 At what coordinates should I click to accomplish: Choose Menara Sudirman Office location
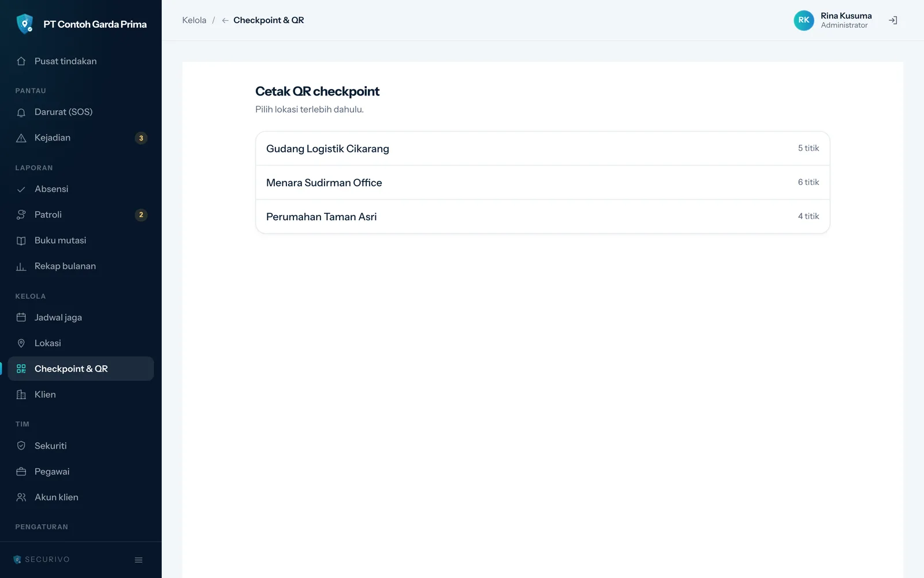coord(542,183)
